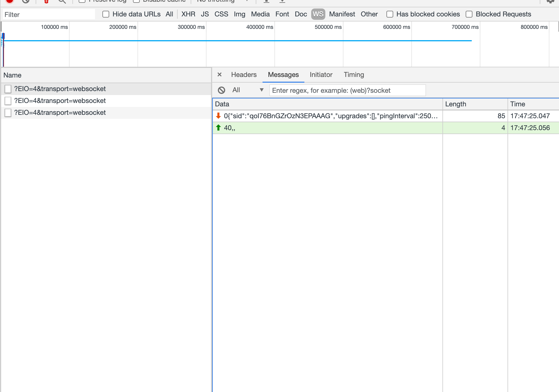Image resolution: width=559 pixels, height=392 pixels.
Task: Open the network search panel
Action: pos(62,1)
